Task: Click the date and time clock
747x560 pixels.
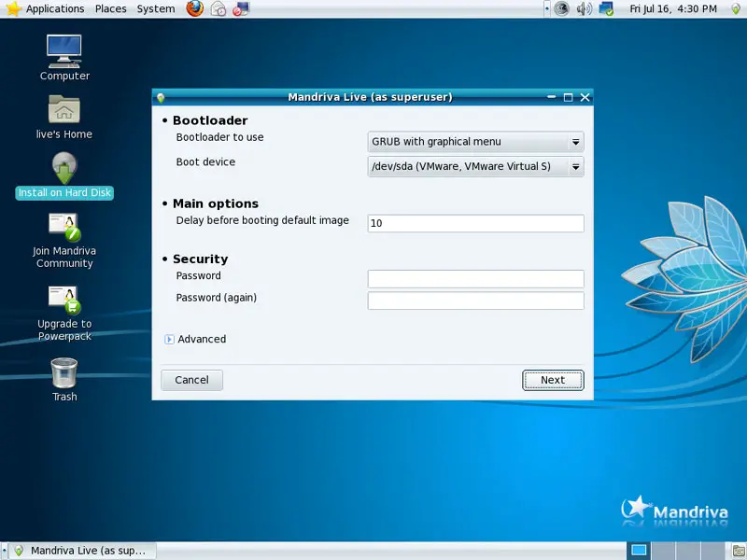Action: (672, 8)
